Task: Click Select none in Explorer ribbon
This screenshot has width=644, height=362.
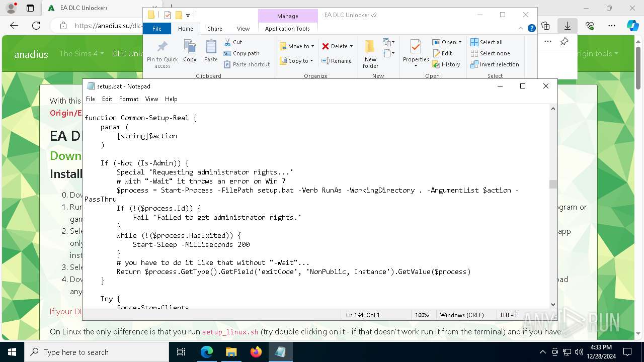Action: [490, 53]
